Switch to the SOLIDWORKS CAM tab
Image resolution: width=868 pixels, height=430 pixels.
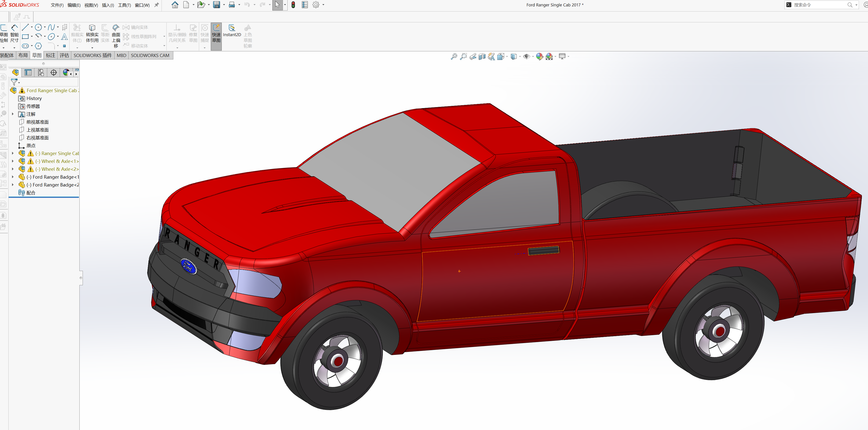tap(150, 56)
